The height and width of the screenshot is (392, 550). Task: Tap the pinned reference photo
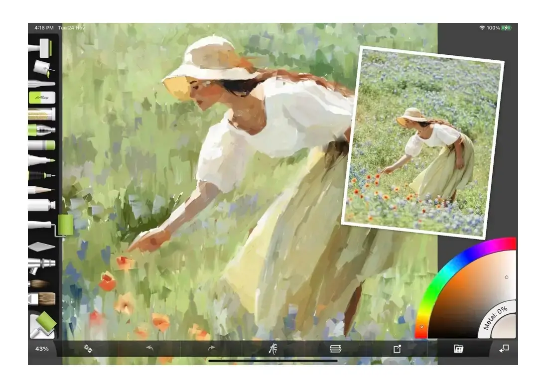[422, 142]
